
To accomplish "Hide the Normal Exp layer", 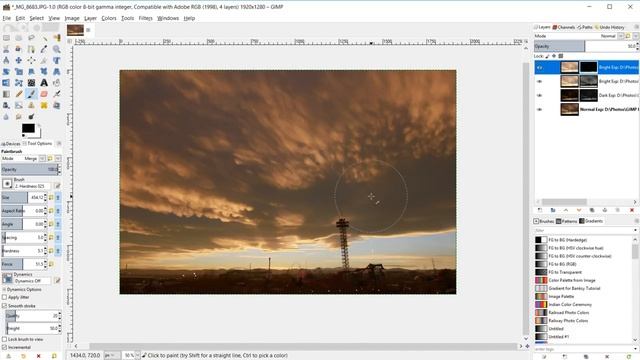I will click(540, 109).
